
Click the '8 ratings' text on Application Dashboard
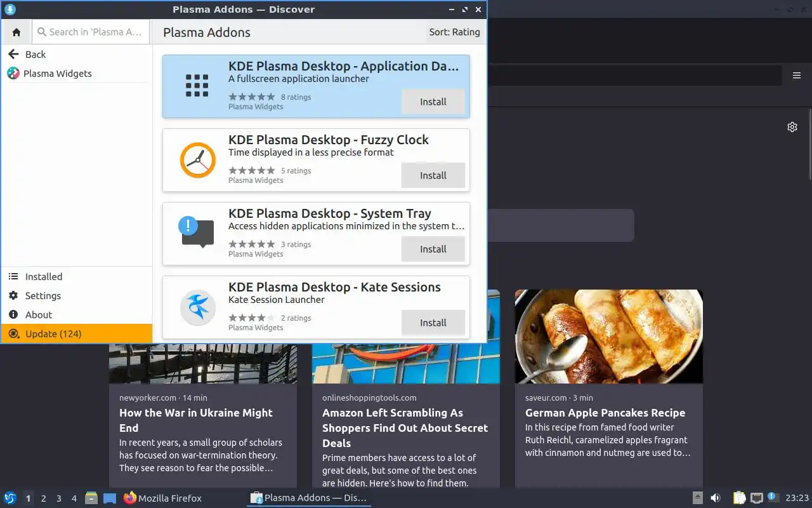point(296,97)
